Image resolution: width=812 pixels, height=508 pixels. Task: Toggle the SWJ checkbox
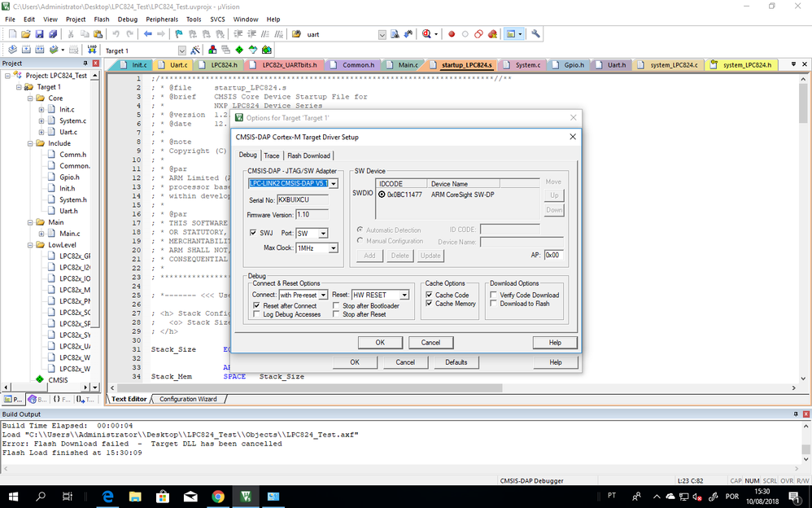pyautogui.click(x=253, y=233)
